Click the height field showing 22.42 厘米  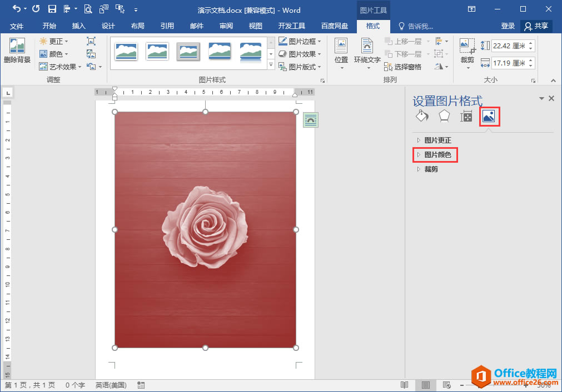pos(509,46)
